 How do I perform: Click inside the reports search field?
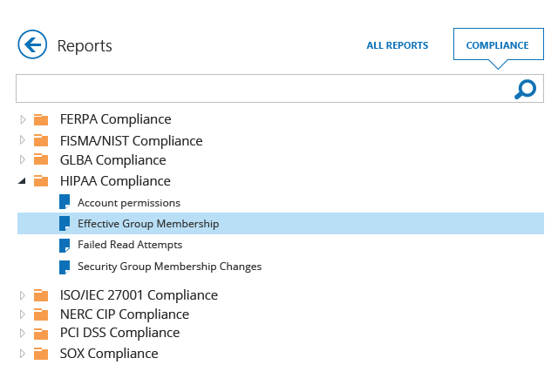point(262,89)
